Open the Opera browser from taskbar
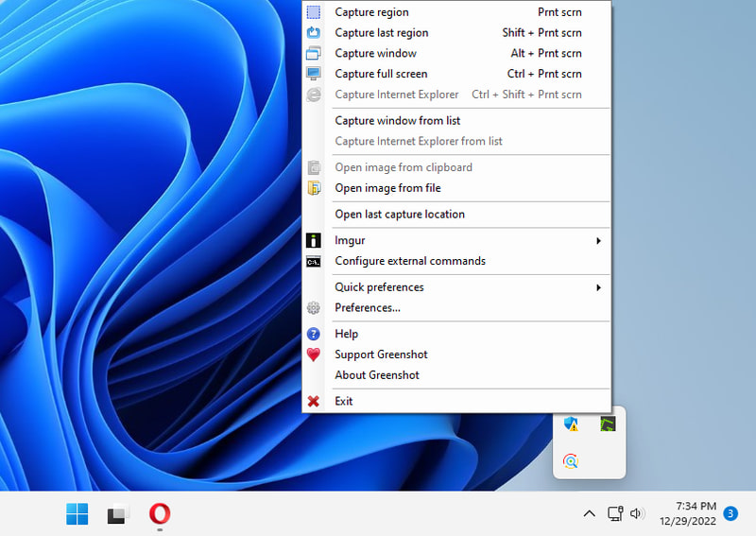Image resolution: width=756 pixels, height=536 pixels. [x=160, y=514]
